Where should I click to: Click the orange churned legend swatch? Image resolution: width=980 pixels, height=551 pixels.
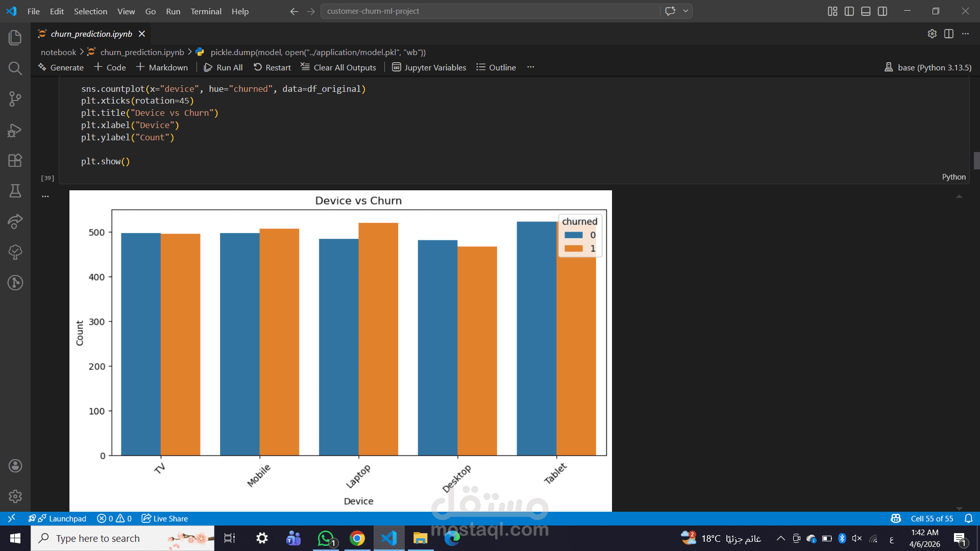573,248
